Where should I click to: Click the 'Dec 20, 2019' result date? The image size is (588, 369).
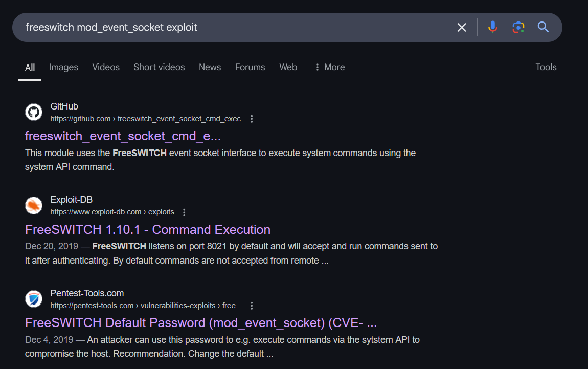(51, 246)
